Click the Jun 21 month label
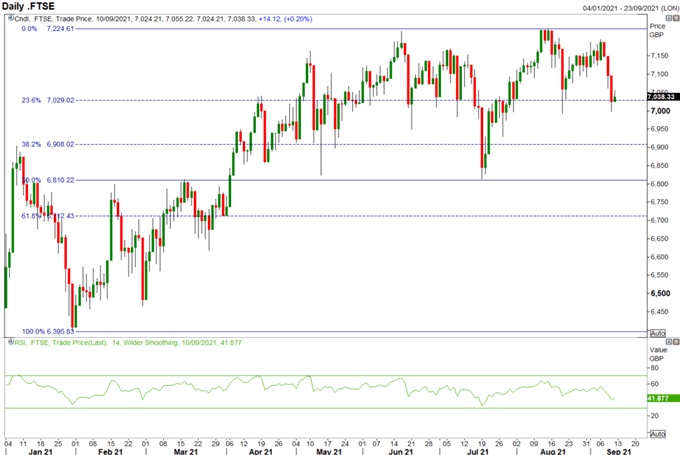680x455 pixels. coord(401,452)
